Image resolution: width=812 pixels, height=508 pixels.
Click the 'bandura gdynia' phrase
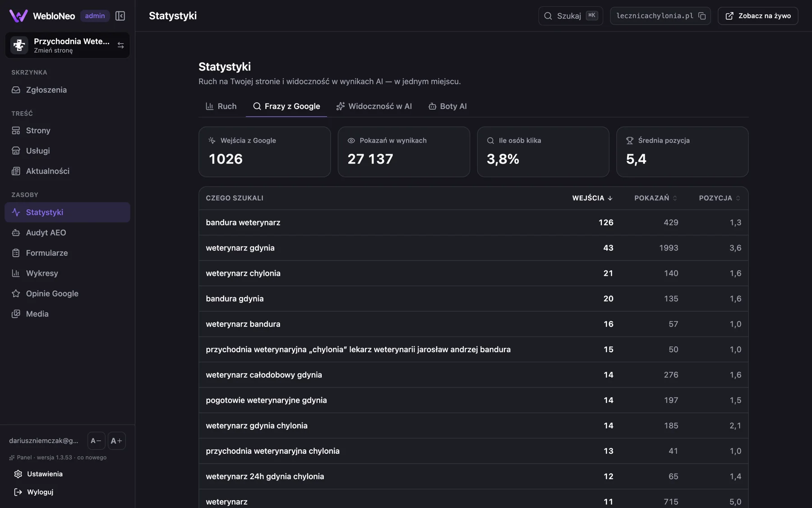click(235, 298)
